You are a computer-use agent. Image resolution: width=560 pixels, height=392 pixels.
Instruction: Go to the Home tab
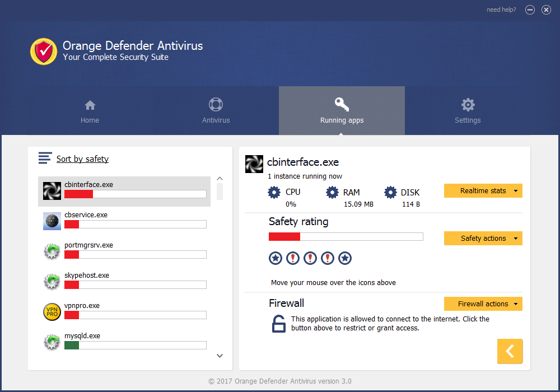click(x=90, y=111)
